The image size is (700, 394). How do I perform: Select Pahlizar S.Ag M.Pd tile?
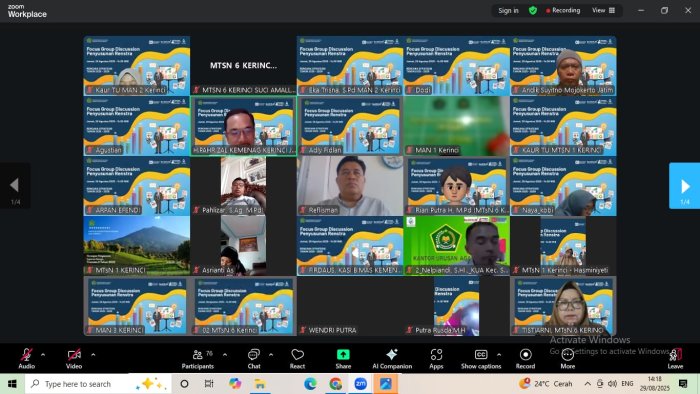pyautogui.click(x=243, y=186)
